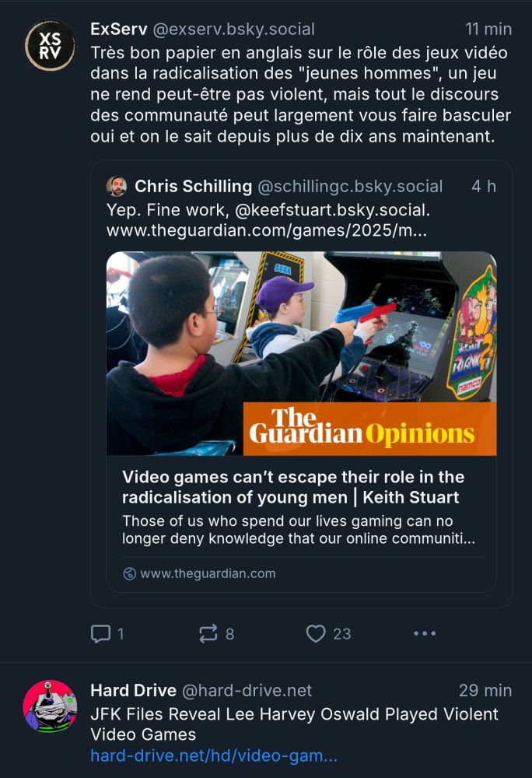Open the reply icon on ExServ's post

click(x=100, y=633)
